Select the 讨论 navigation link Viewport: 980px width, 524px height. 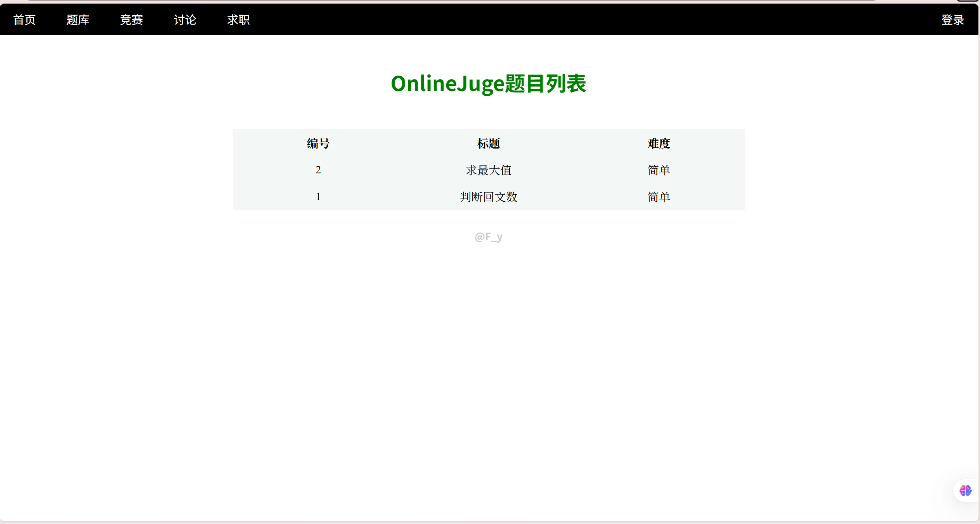pos(185,20)
